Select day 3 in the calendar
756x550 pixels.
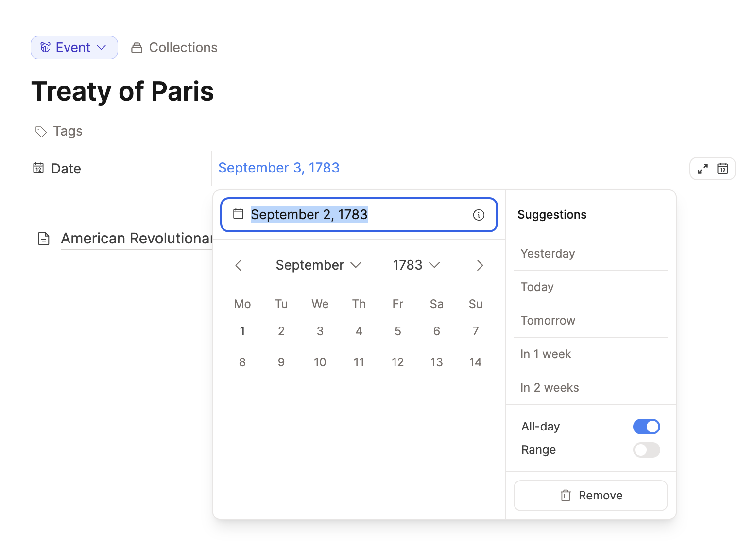(x=320, y=331)
